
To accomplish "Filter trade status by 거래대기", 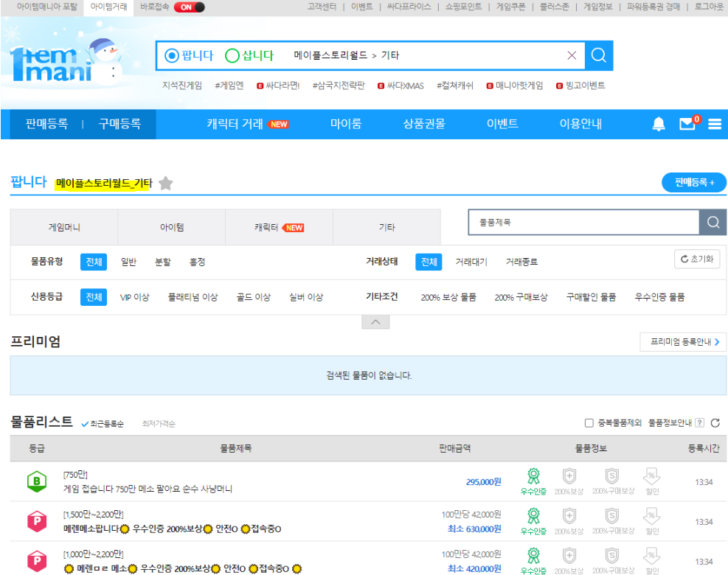I will (x=471, y=262).
